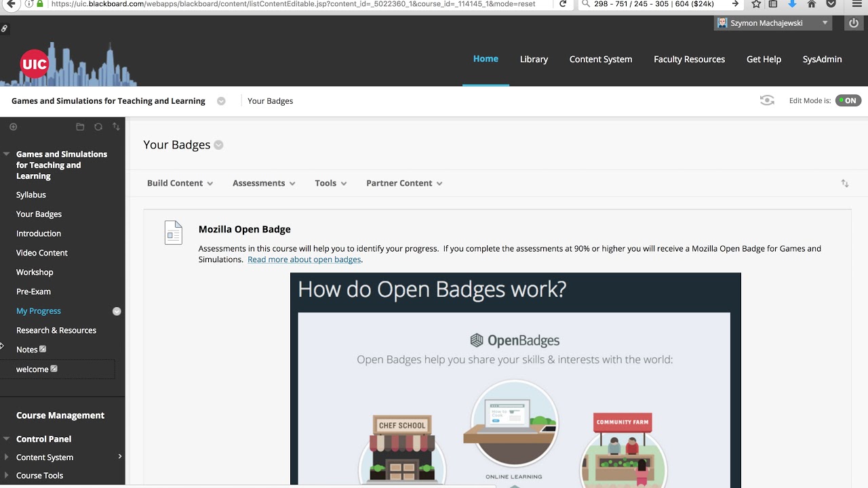Image resolution: width=868 pixels, height=488 pixels.
Task: Click the link icon at top left
Action: click(4, 28)
